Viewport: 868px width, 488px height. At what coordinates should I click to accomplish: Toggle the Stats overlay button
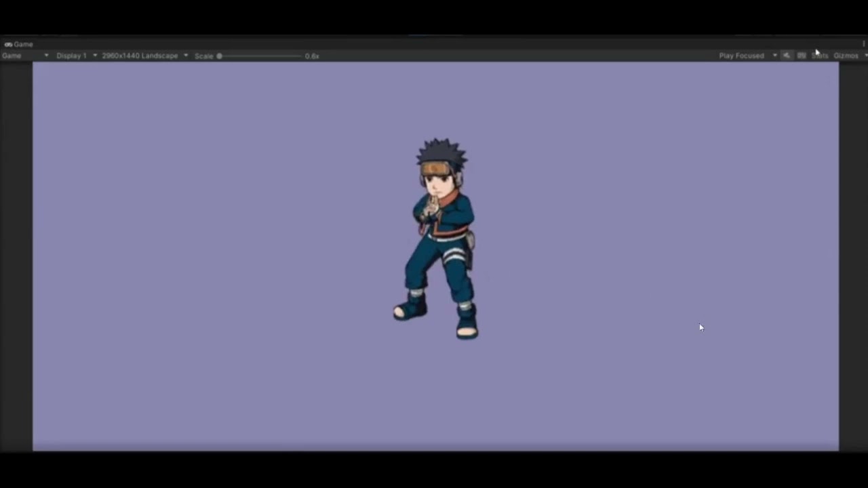[x=820, y=56]
